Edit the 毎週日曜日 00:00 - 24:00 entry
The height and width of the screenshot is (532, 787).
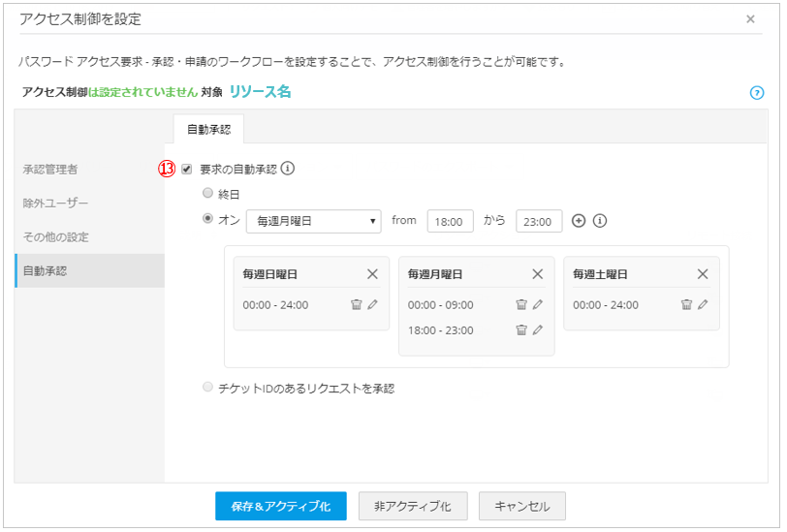tap(372, 304)
